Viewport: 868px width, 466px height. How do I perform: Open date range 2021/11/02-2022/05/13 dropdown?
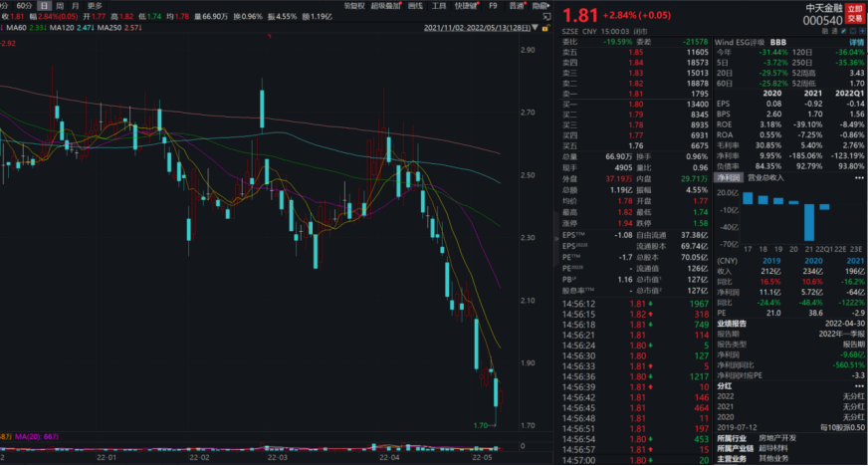coord(481,27)
